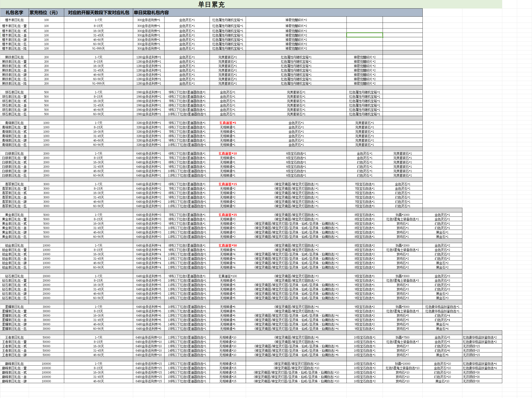Click the cell 红色5星鬼士装备自选*10

pyautogui.click(x=403, y=368)
